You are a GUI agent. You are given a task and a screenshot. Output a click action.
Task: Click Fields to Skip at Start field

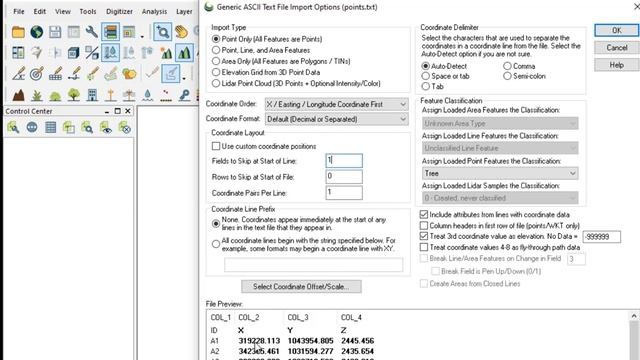344,161
